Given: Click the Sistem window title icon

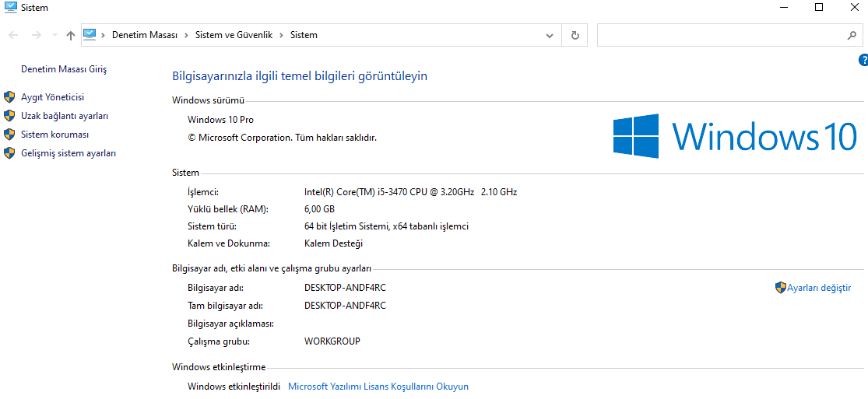Looking at the screenshot, I should 10,7.
